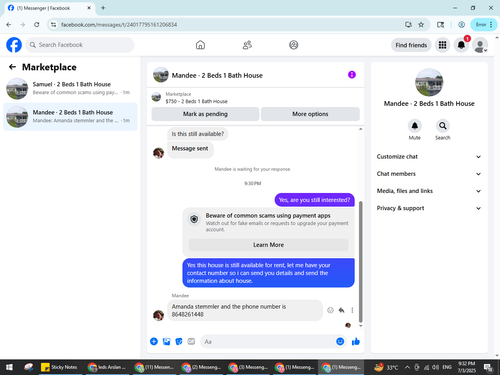Go to the Home feed icon
500x375 pixels.
point(200,45)
